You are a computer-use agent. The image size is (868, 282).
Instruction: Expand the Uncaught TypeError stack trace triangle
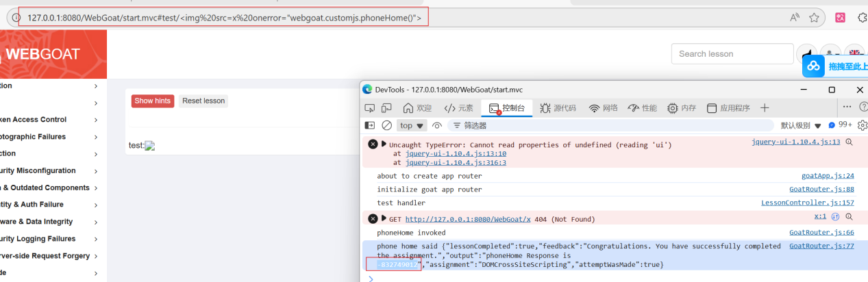coord(384,144)
